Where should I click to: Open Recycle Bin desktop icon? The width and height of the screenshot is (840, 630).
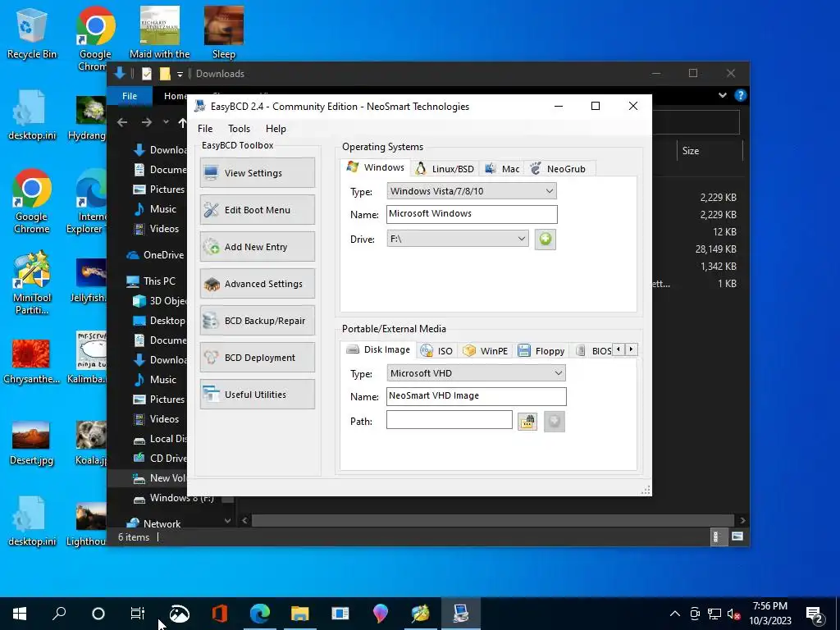32,33
